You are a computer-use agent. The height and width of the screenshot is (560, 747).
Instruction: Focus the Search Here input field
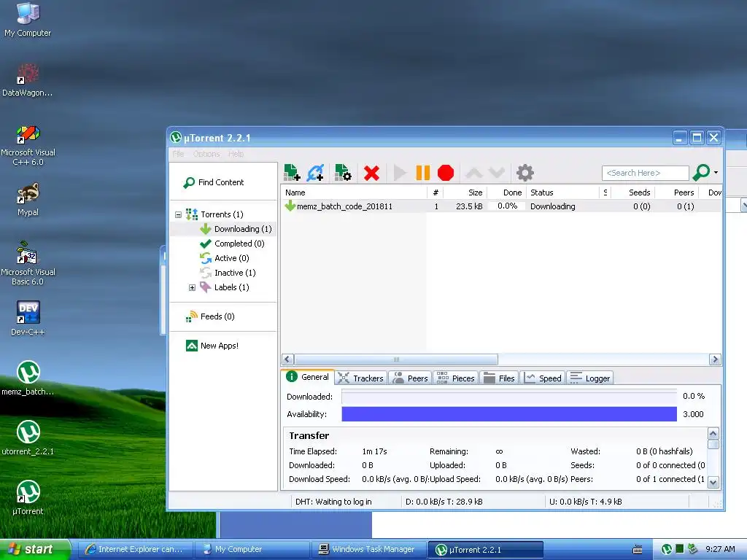coord(645,173)
